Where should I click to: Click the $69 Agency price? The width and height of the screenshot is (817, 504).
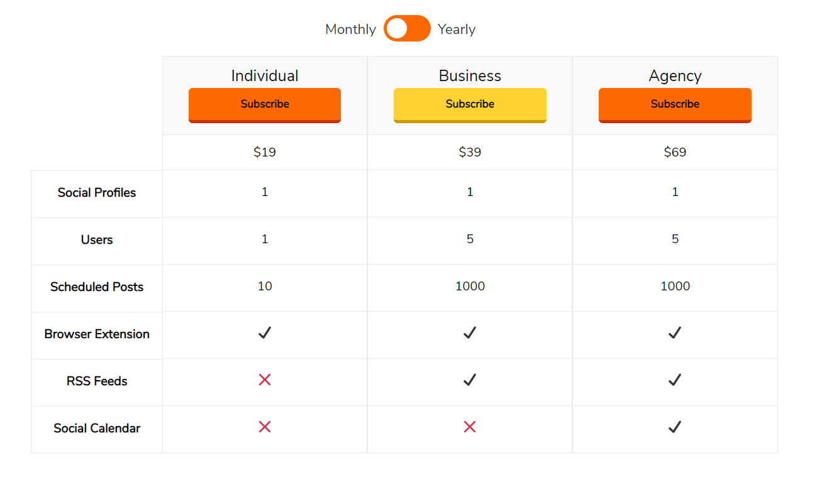675,152
